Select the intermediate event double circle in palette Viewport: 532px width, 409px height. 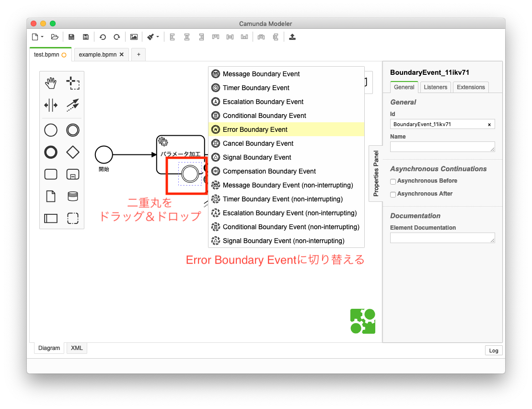[72, 130]
